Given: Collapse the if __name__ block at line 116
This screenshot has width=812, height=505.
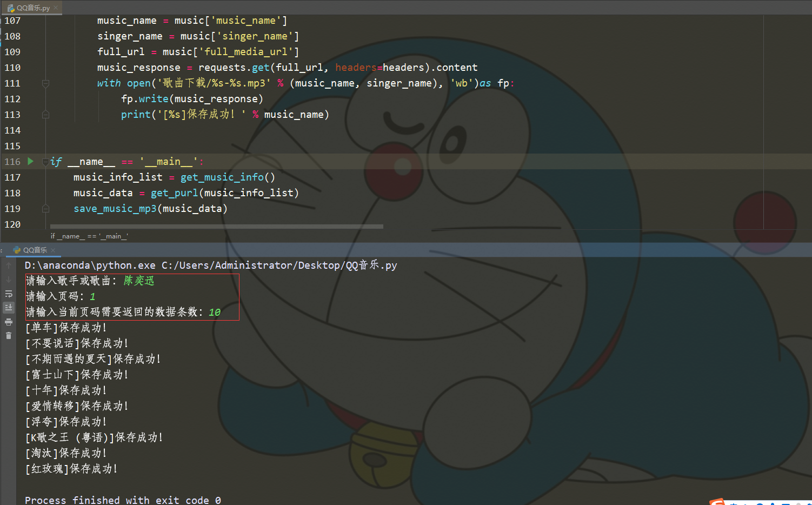Looking at the screenshot, I should [x=45, y=162].
